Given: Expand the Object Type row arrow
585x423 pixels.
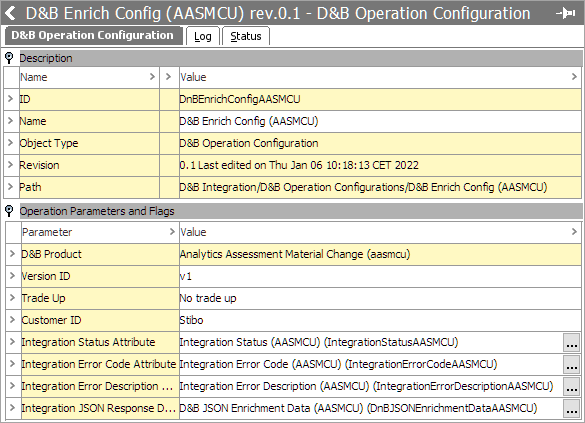Looking at the screenshot, I should coord(10,143).
